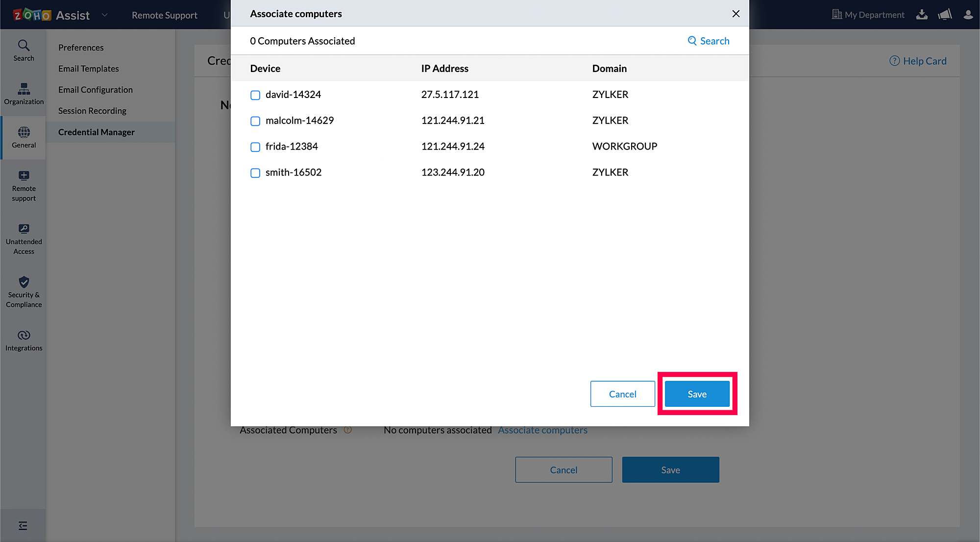This screenshot has width=980, height=542.
Task: Check the malcolm-14629 device checkbox
Action: pos(255,121)
